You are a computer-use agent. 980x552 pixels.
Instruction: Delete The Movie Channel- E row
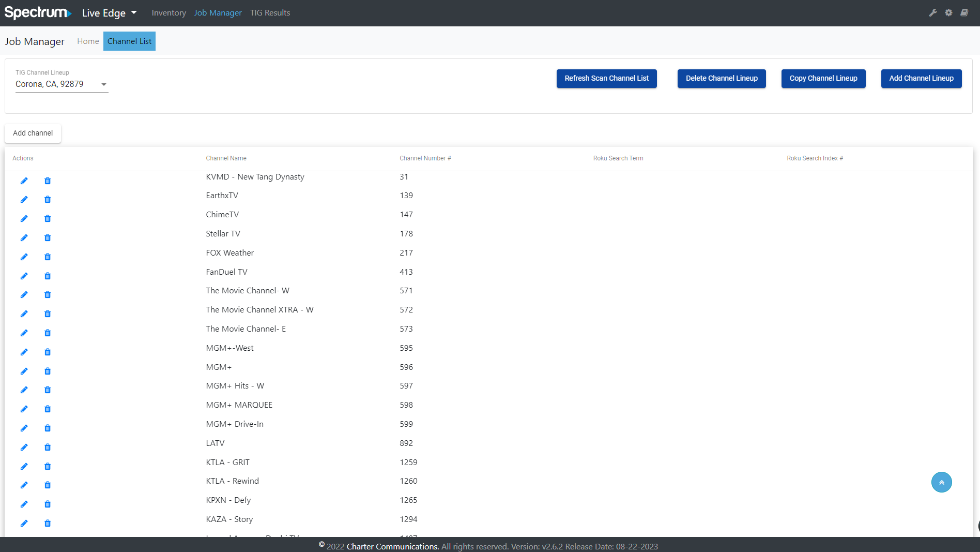click(x=48, y=333)
